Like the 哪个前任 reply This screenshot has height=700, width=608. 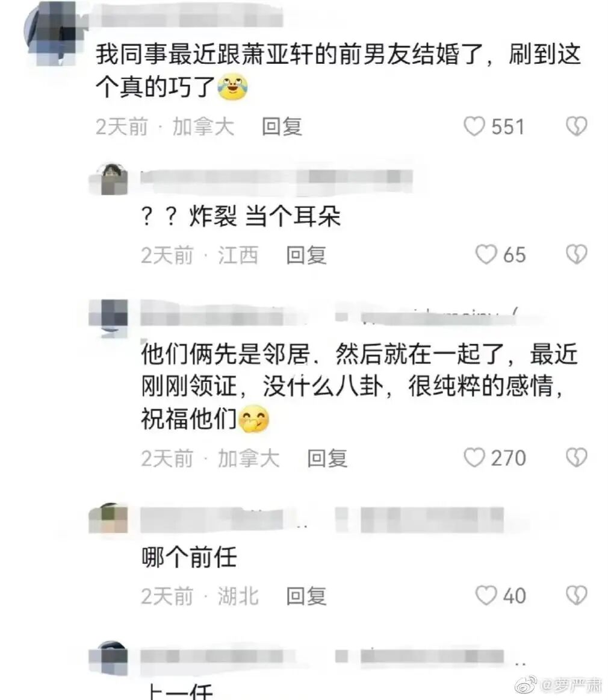[x=486, y=595]
